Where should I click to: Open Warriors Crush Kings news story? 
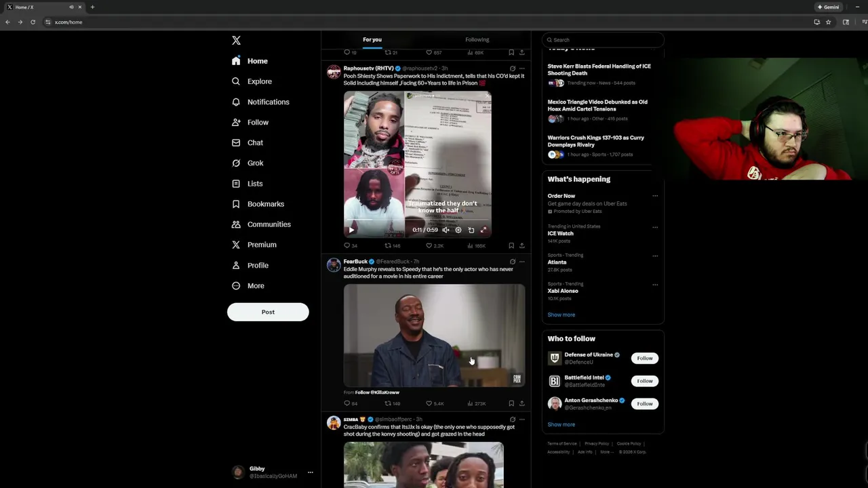tap(596, 141)
